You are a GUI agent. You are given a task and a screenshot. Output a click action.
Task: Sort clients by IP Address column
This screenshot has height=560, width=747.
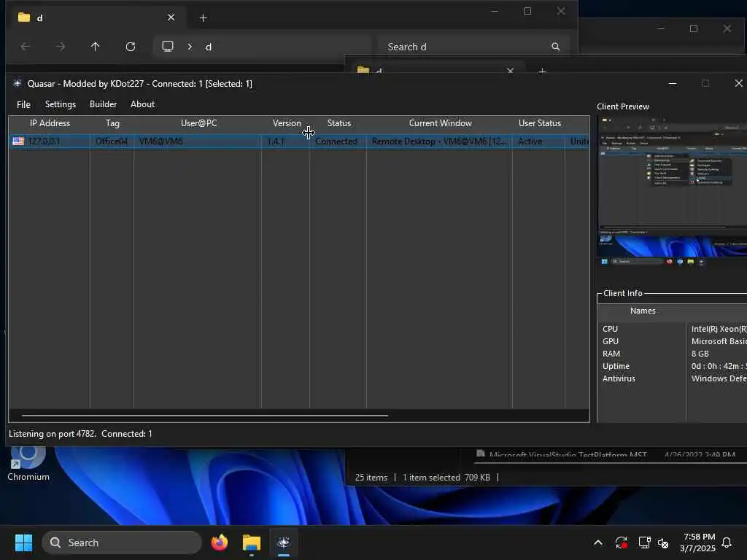coord(50,123)
